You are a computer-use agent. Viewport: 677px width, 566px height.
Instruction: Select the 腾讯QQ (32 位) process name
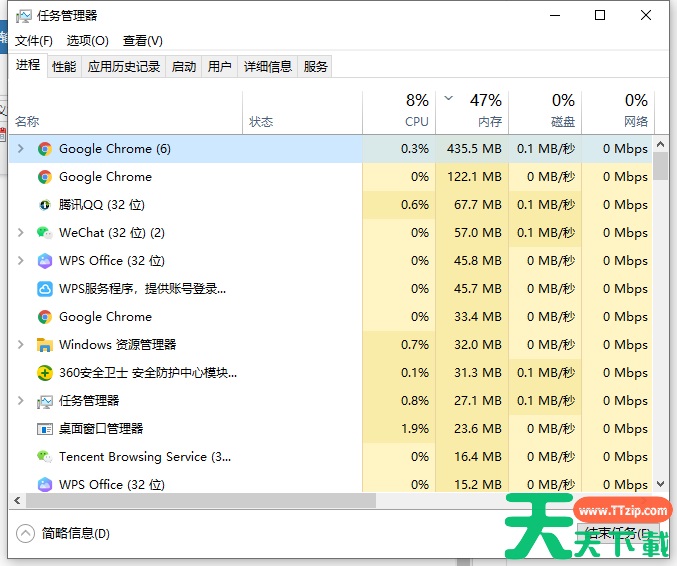[102, 205]
